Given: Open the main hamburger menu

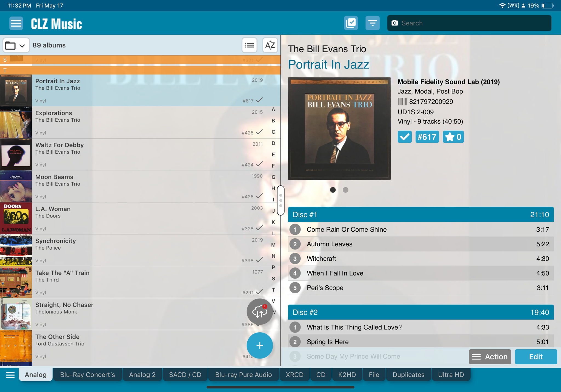Looking at the screenshot, I should point(16,23).
